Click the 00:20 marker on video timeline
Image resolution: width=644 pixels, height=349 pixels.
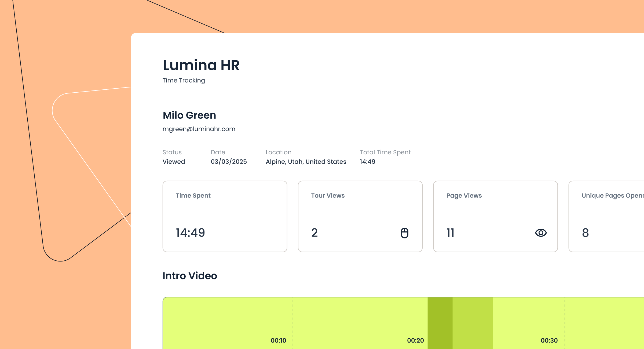click(415, 340)
